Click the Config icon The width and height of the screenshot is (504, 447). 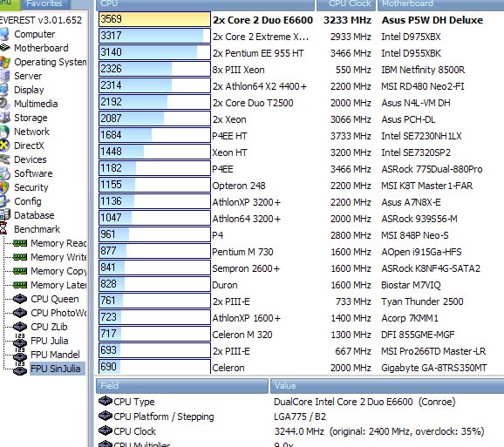point(4,201)
